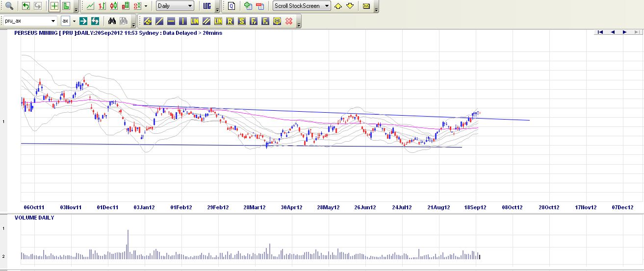Select the R resistance line tool
Image resolution: width=644 pixels, height=271 pixels.
230,21
